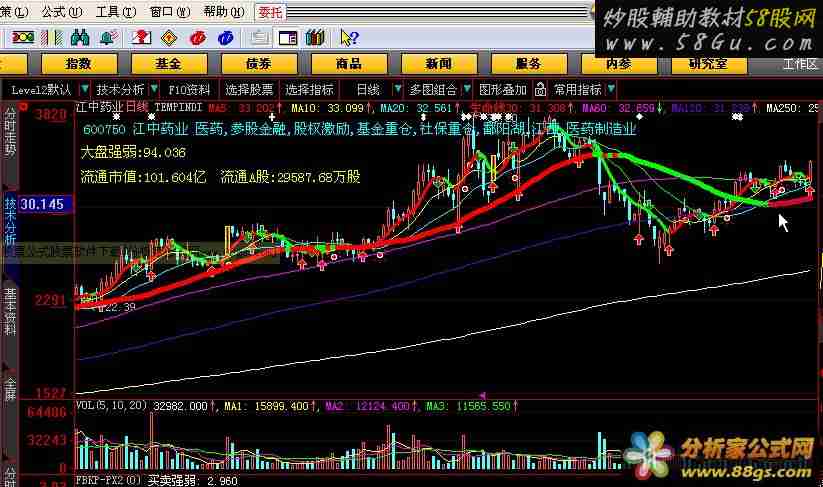
Task: Expand the 技术分析 dropdown arrow
Action: pos(154,90)
